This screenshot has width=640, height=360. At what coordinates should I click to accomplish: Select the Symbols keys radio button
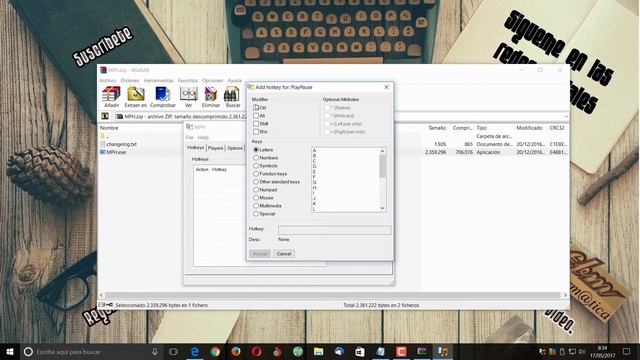pos(256,166)
